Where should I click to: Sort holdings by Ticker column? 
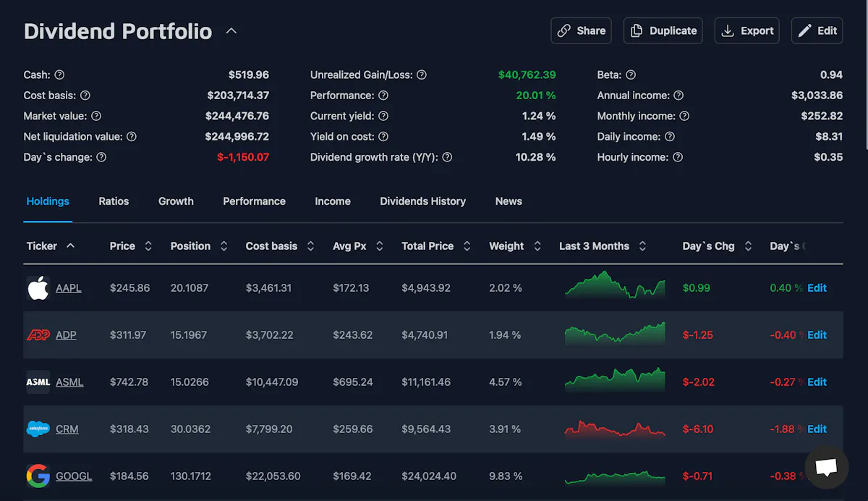point(51,246)
